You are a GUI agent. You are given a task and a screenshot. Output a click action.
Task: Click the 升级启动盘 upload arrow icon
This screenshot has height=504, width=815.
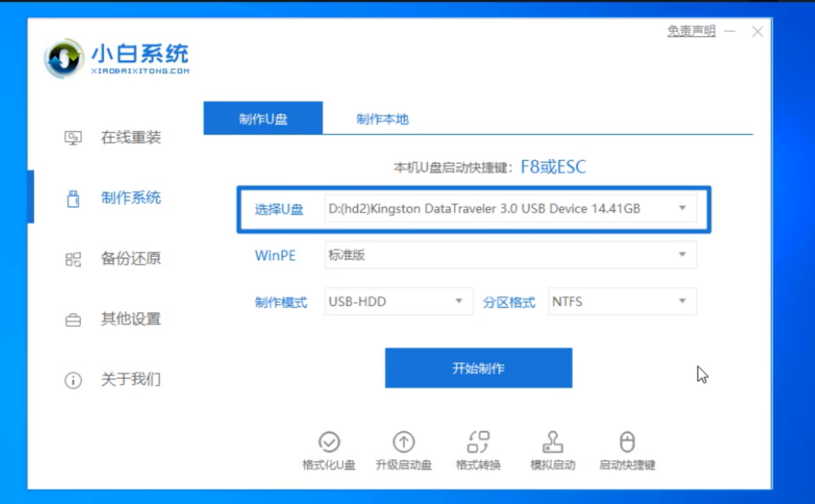click(403, 442)
